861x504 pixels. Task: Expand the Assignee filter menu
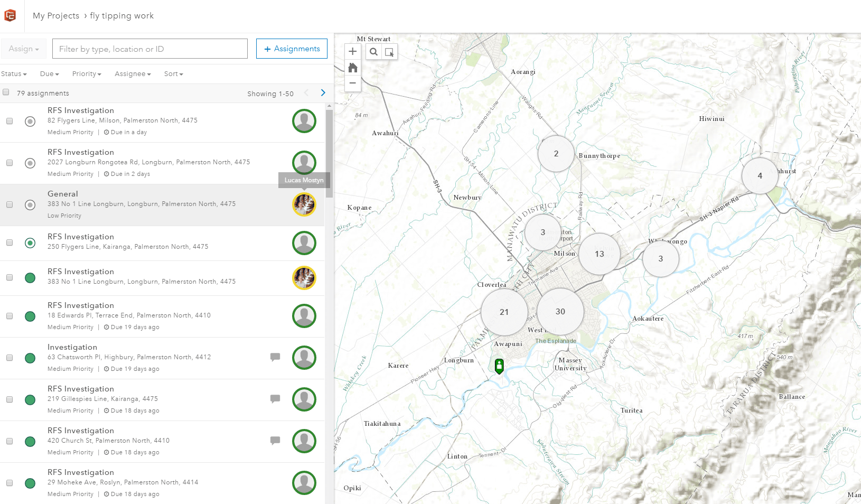[132, 73]
